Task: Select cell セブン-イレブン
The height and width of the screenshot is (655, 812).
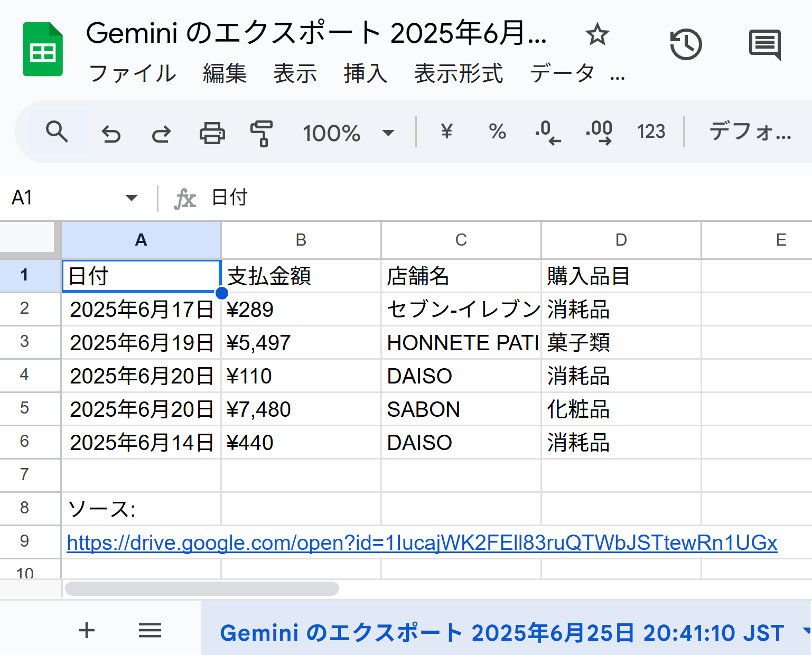Action: (x=461, y=309)
